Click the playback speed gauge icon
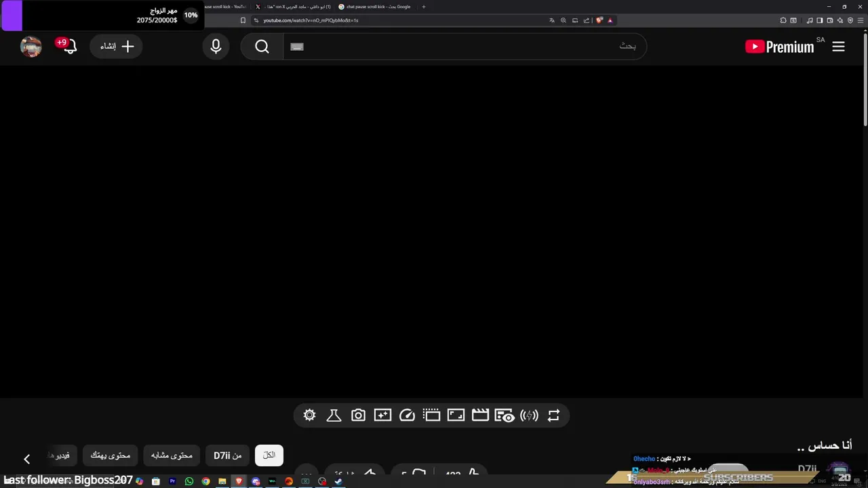This screenshot has width=868, height=488. pyautogui.click(x=407, y=415)
